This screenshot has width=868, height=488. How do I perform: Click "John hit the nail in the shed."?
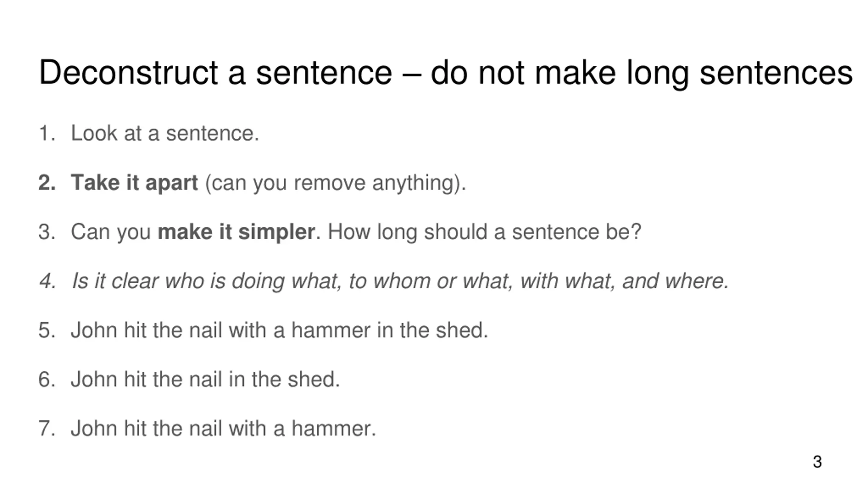point(205,379)
